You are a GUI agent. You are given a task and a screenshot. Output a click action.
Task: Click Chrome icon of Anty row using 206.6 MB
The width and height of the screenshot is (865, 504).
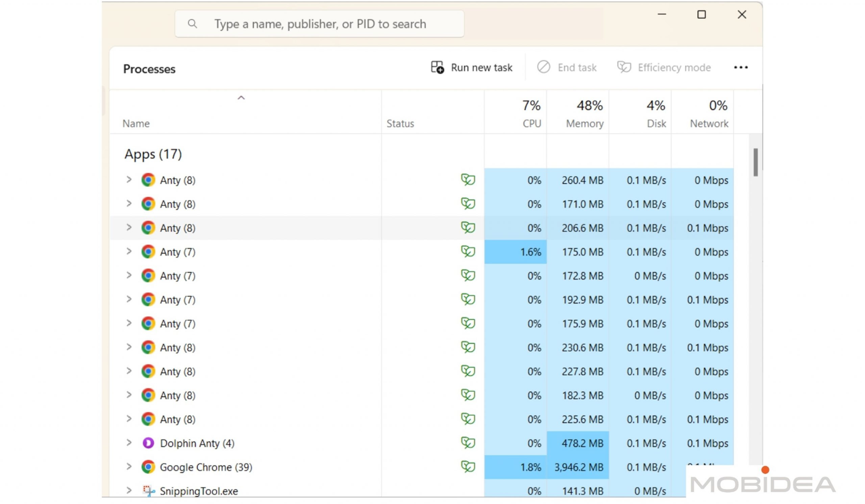(x=148, y=228)
